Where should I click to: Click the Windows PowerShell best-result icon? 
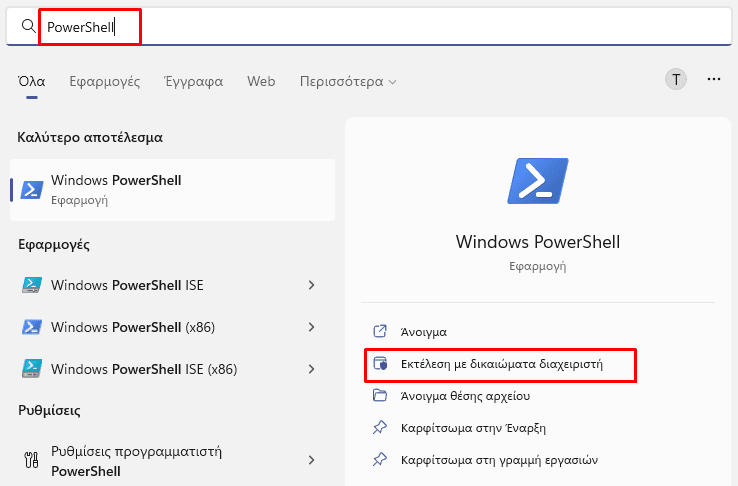(x=32, y=190)
